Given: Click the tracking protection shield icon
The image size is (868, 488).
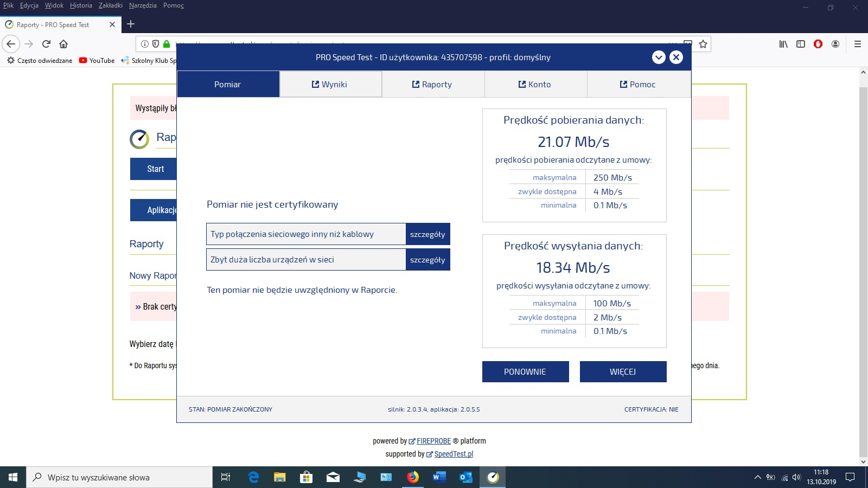Looking at the screenshot, I should [156, 44].
